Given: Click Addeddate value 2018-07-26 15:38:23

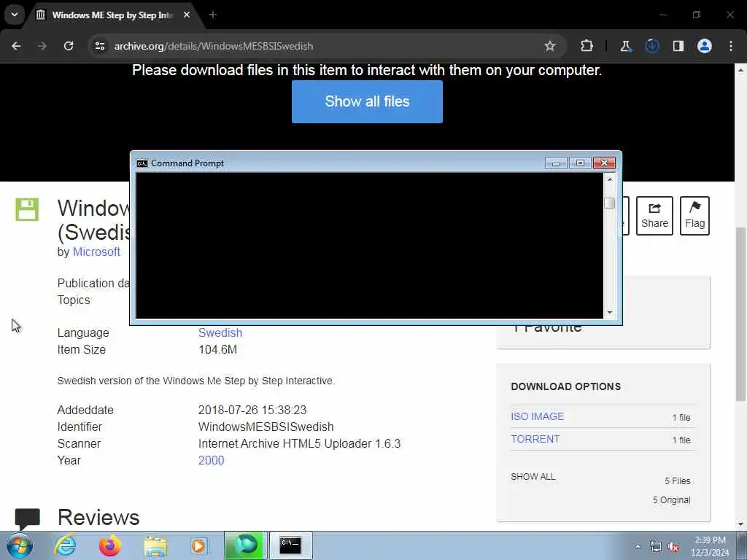Looking at the screenshot, I should coord(252,410).
